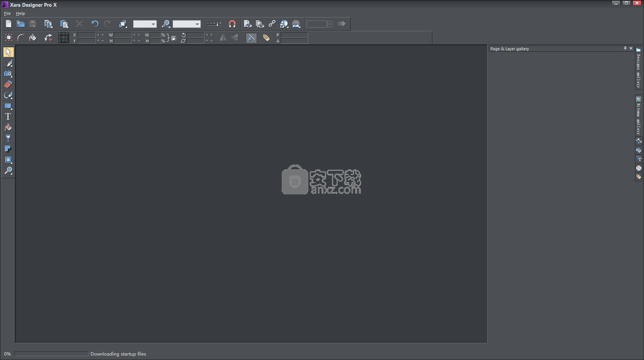Choose the Selector arrow tool
The image size is (644, 360).
point(8,52)
